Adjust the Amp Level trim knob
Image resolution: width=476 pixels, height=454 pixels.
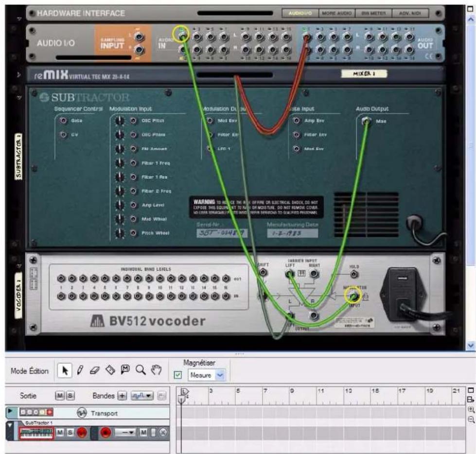click(x=120, y=205)
